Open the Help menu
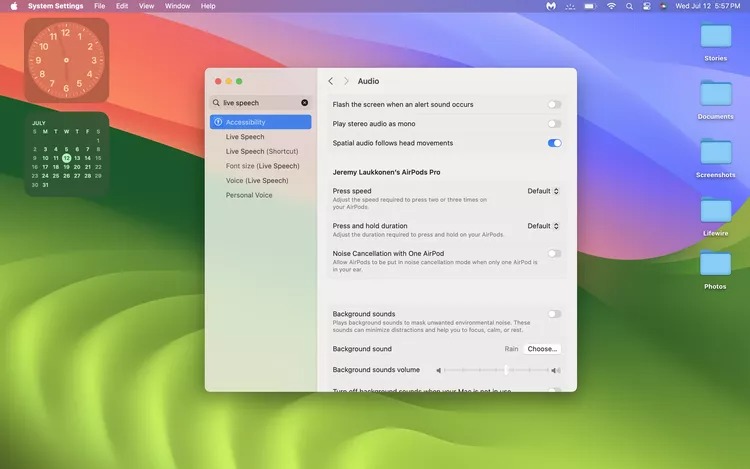750x469 pixels. tap(208, 6)
